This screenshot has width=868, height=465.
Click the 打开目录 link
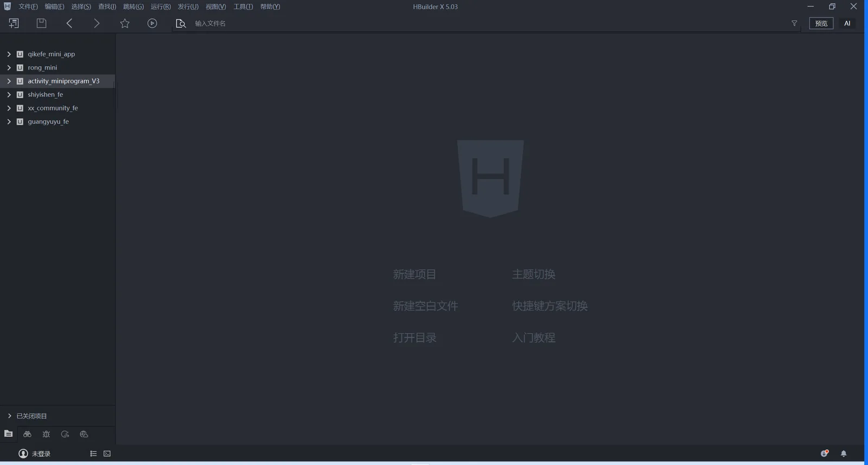pyautogui.click(x=414, y=338)
